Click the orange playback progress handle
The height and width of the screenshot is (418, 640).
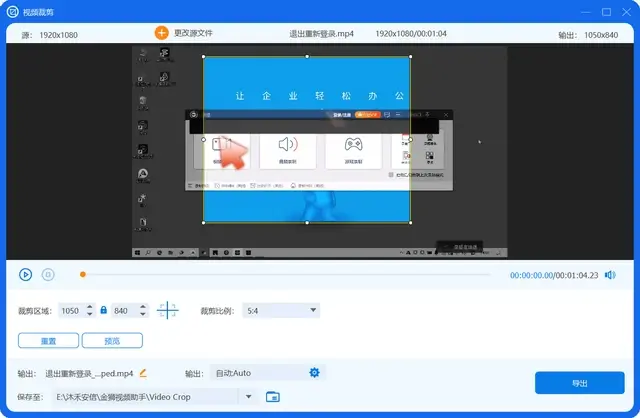click(83, 274)
